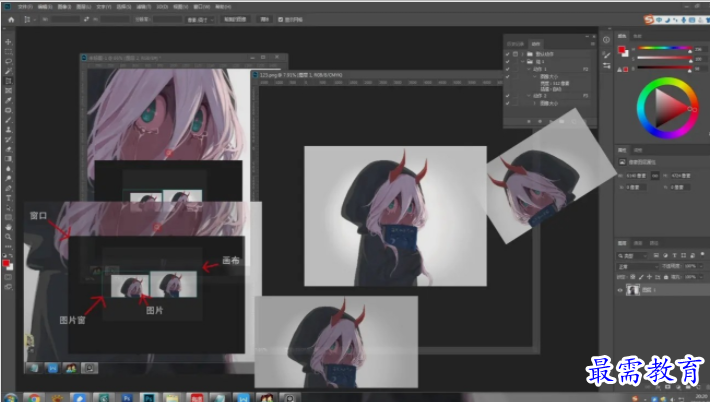Activate the 125.png document window title
The height and width of the screenshot is (402, 710).
coord(301,75)
